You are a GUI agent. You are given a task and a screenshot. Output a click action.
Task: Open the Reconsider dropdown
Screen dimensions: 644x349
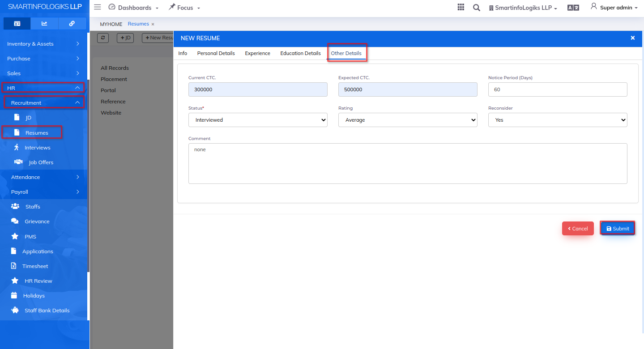[x=558, y=120]
